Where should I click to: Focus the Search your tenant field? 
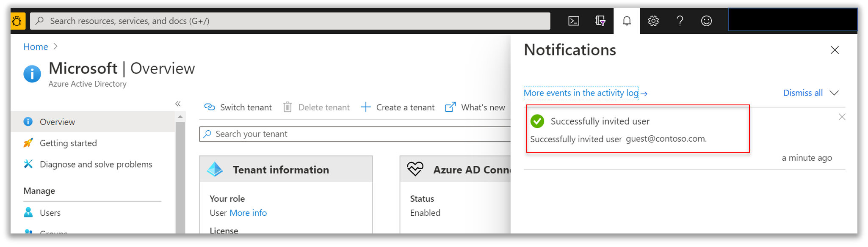[x=355, y=134]
